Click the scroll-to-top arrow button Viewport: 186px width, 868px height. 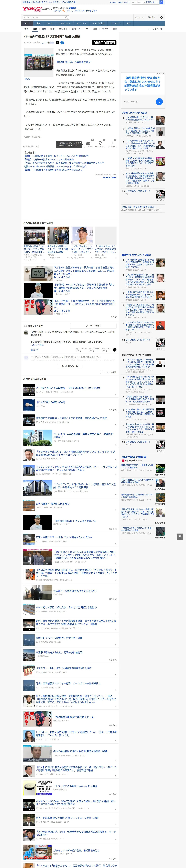coord(180,537)
